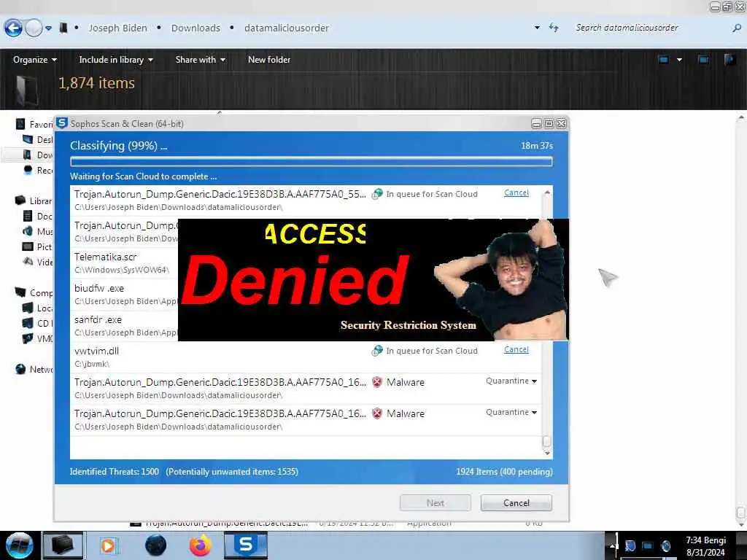747x560 pixels.
Task: Select datamaliciousorder in the address breadcrumb
Action: point(286,28)
